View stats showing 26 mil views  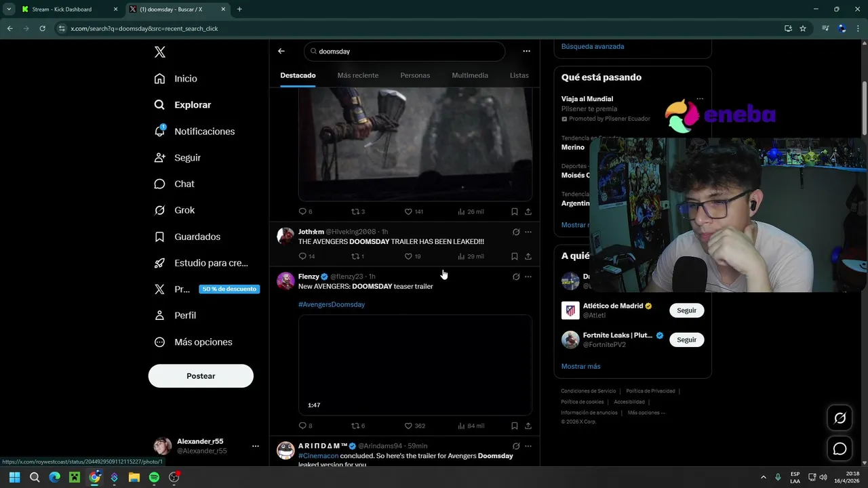(471, 211)
